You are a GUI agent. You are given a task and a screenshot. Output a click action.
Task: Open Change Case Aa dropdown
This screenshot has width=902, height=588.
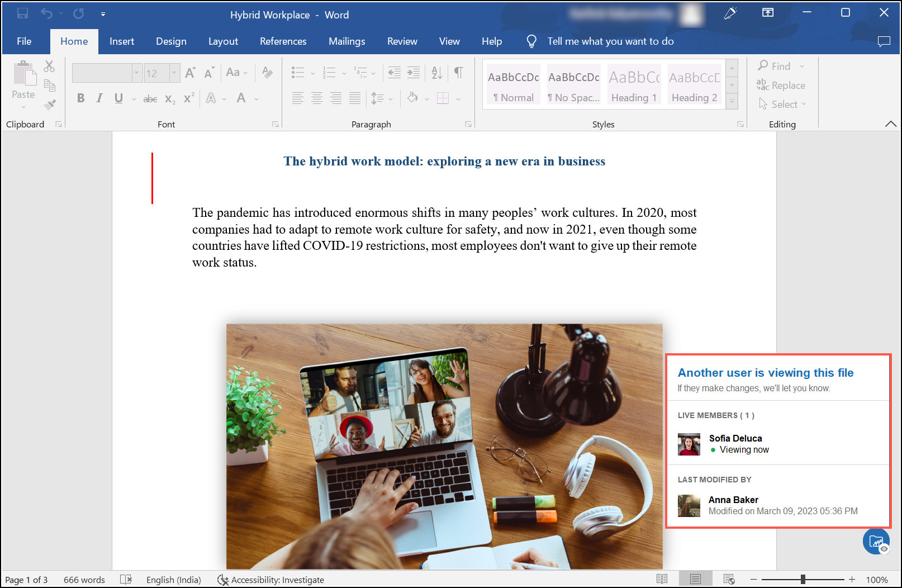pyautogui.click(x=236, y=73)
